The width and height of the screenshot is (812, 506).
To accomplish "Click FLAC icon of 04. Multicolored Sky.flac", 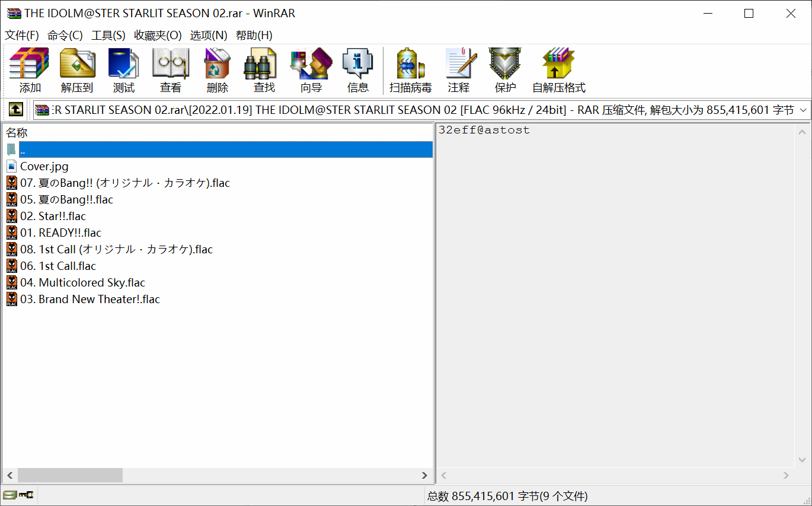I will tap(11, 282).
